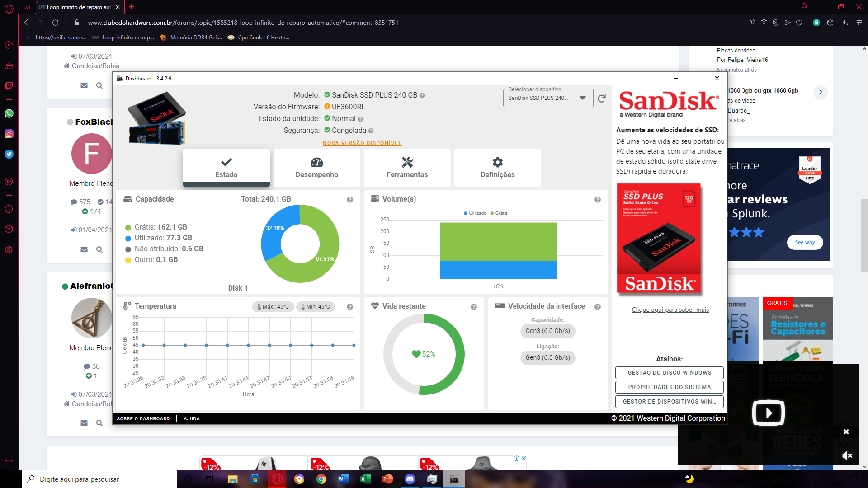Open the help icon for Velocidade da interface
868x488 pixels.
pyautogui.click(x=598, y=307)
